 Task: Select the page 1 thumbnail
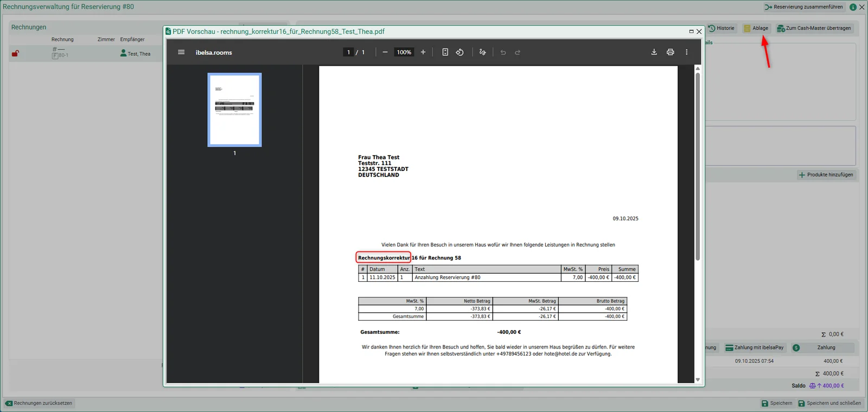click(x=234, y=110)
